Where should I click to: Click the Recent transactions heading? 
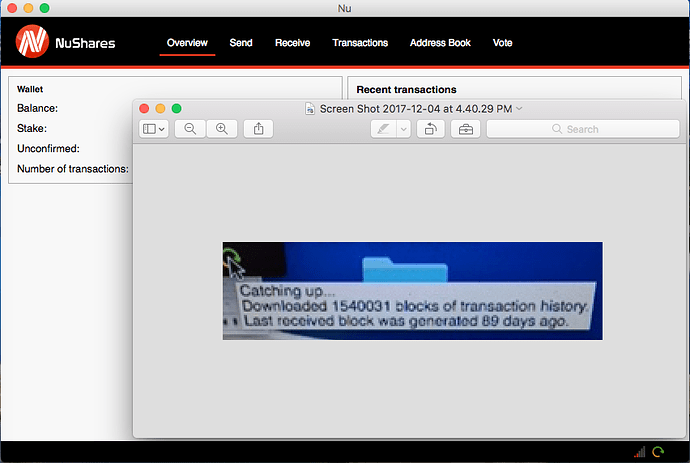[406, 90]
